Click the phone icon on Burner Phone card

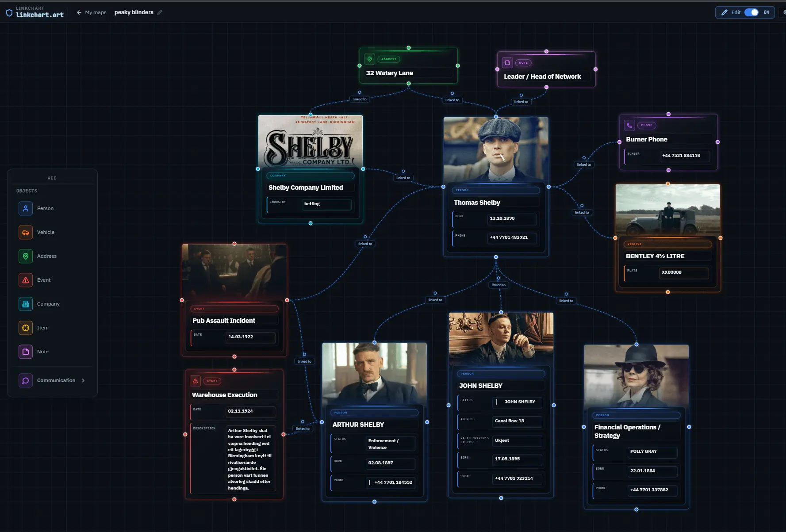click(x=629, y=125)
